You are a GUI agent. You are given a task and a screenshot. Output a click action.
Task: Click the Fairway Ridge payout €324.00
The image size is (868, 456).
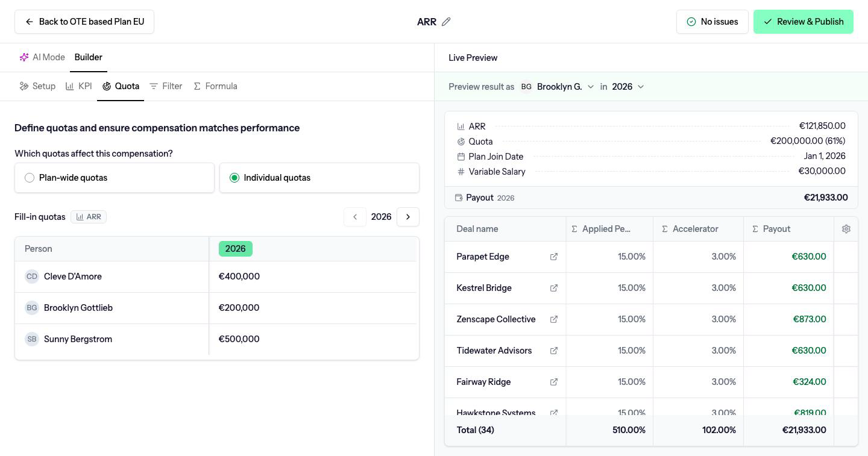pyautogui.click(x=810, y=382)
